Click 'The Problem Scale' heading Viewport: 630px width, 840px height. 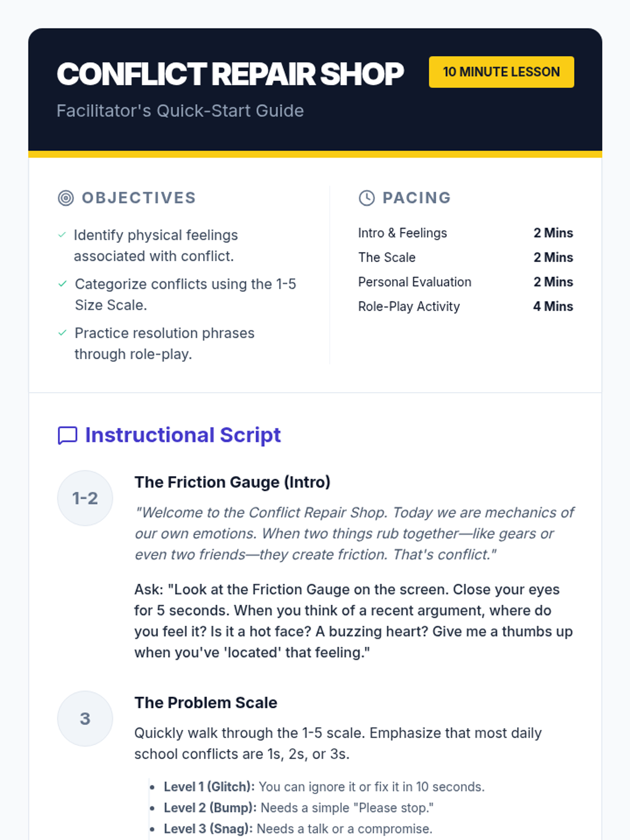[x=206, y=702]
